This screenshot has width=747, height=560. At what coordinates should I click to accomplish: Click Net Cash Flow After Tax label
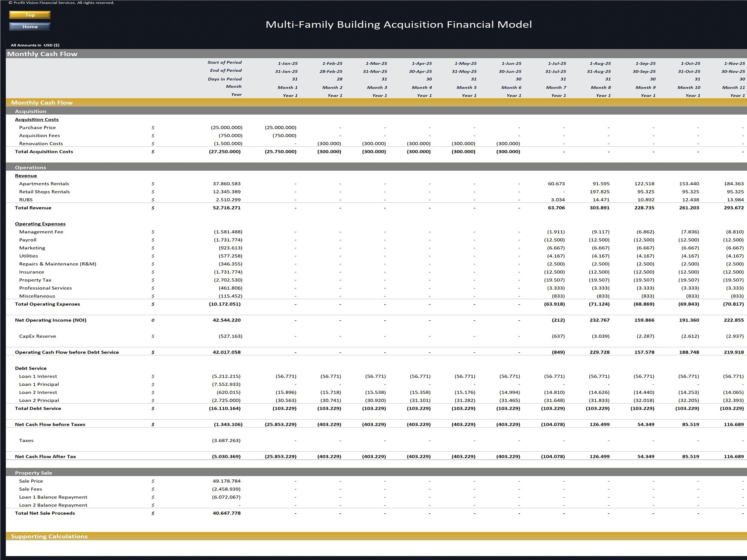point(45,457)
